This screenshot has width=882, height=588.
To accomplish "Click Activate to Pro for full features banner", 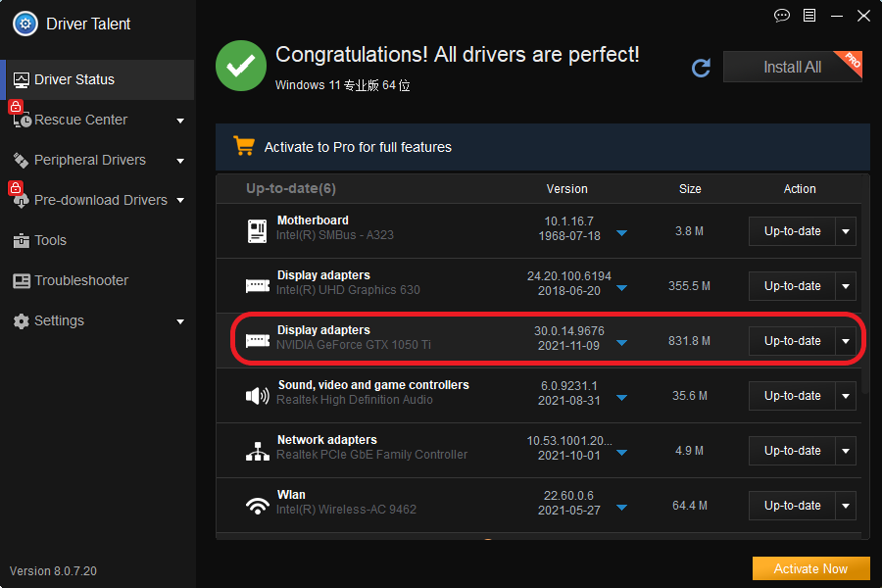I will point(542,147).
